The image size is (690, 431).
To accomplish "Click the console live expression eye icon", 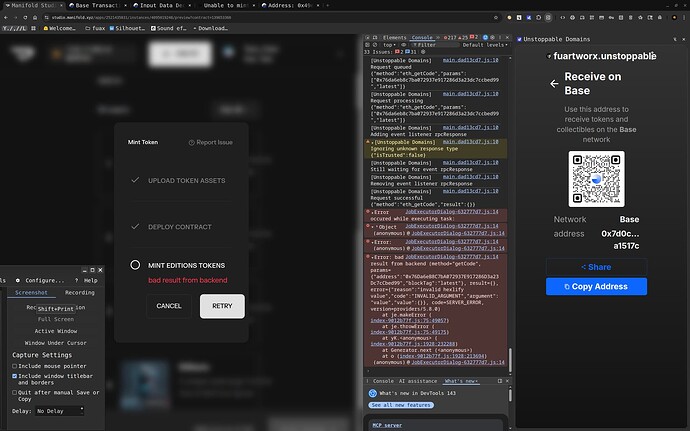I will 404,45.
